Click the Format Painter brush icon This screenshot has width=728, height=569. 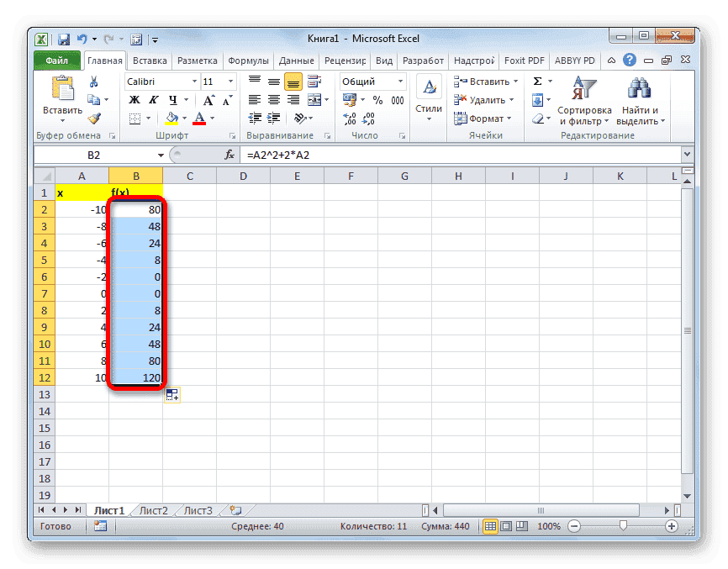tap(94, 119)
